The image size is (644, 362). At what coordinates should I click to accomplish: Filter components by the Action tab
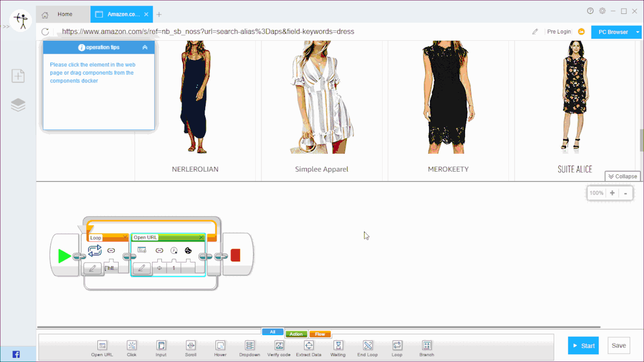(296, 334)
